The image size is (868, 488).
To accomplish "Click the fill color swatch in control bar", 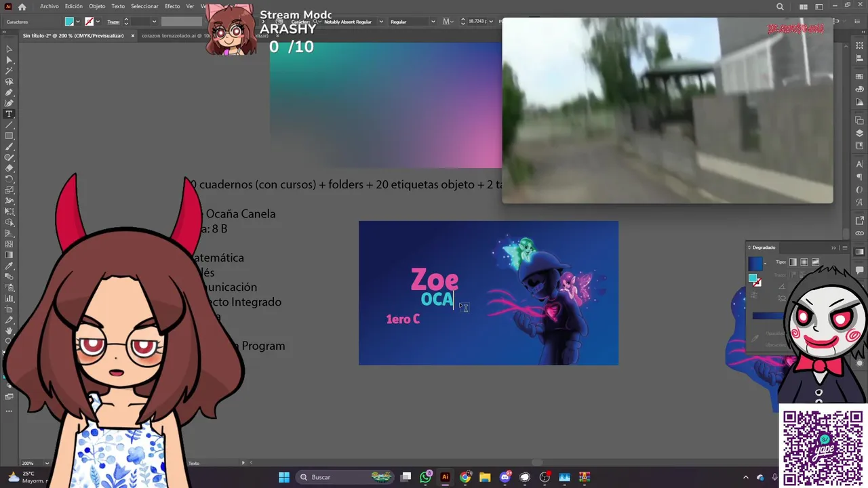I will click(69, 22).
